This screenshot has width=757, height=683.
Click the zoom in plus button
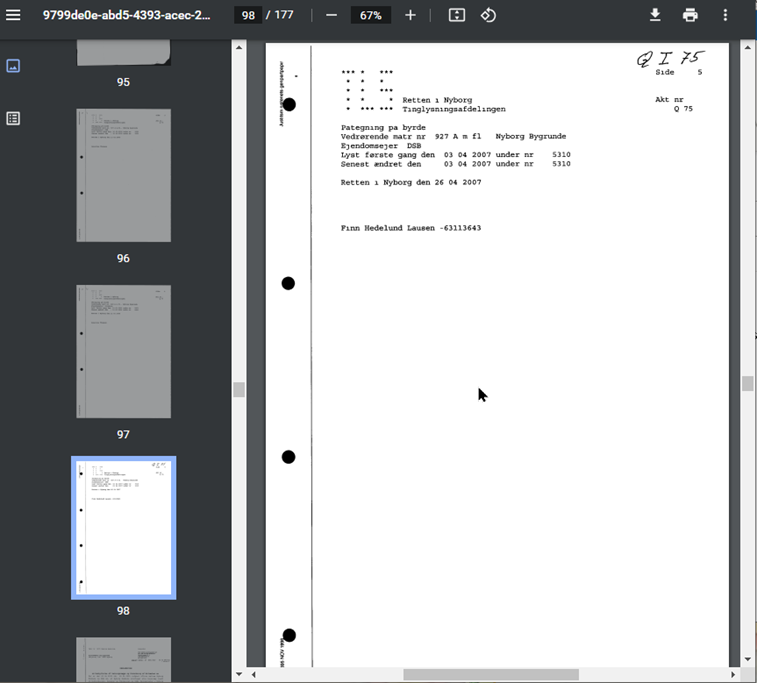410,16
